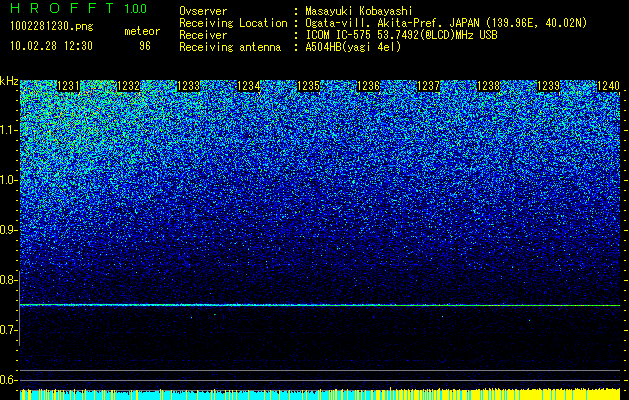
Task: Click the date stamp 10.02.28 12:30
Action: (x=51, y=46)
